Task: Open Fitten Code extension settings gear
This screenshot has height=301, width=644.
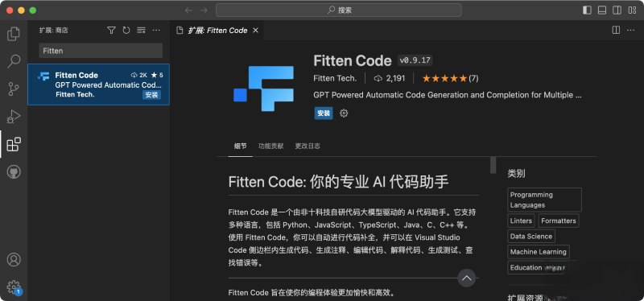Action: tap(344, 113)
